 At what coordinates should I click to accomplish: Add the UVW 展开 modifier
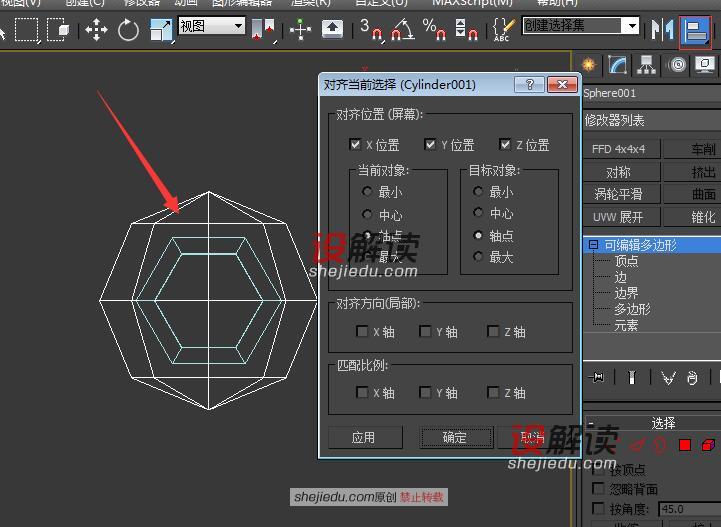pyautogui.click(x=621, y=217)
